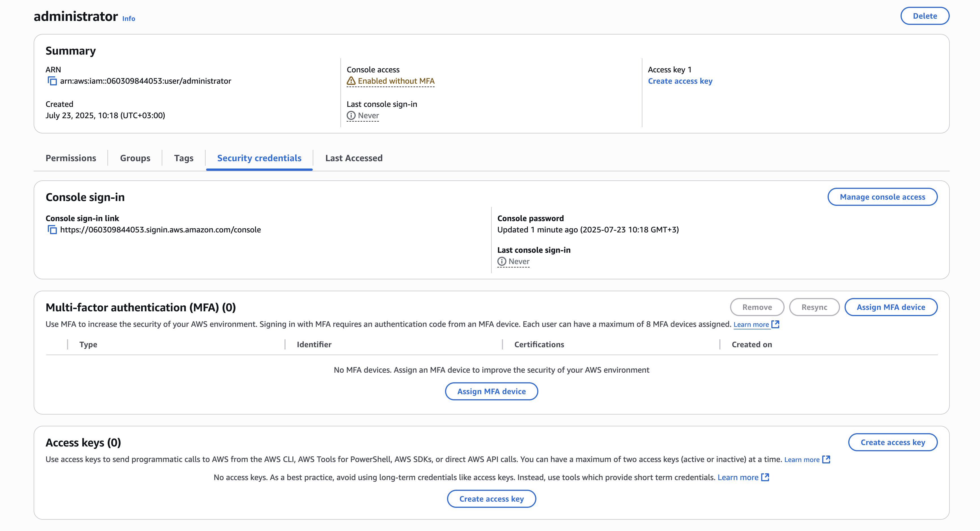The width and height of the screenshot is (980, 531).
Task: Click Assign MFA device in MFA header
Action: point(891,307)
